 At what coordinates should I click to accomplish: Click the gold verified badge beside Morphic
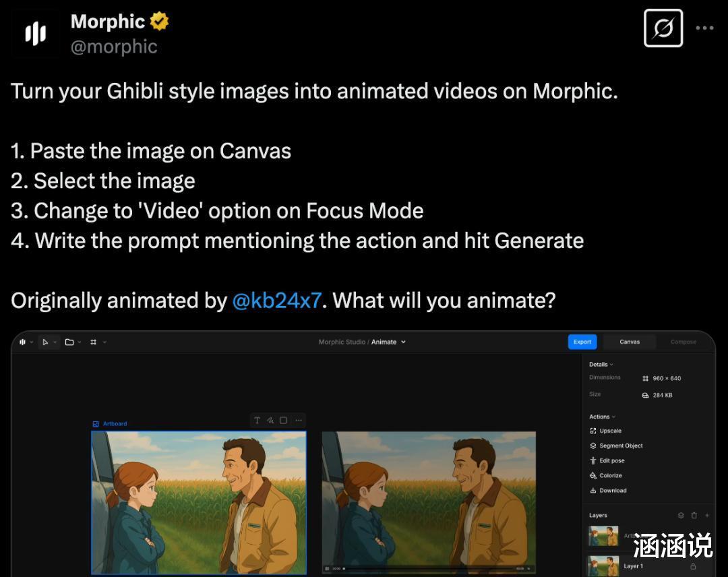(x=159, y=22)
